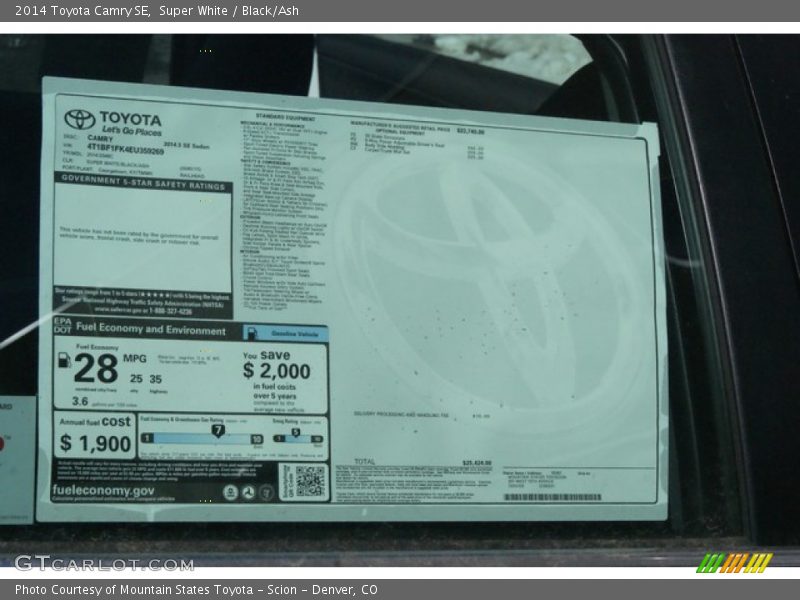Click the 'Let's Go Places' slogan

131,131
